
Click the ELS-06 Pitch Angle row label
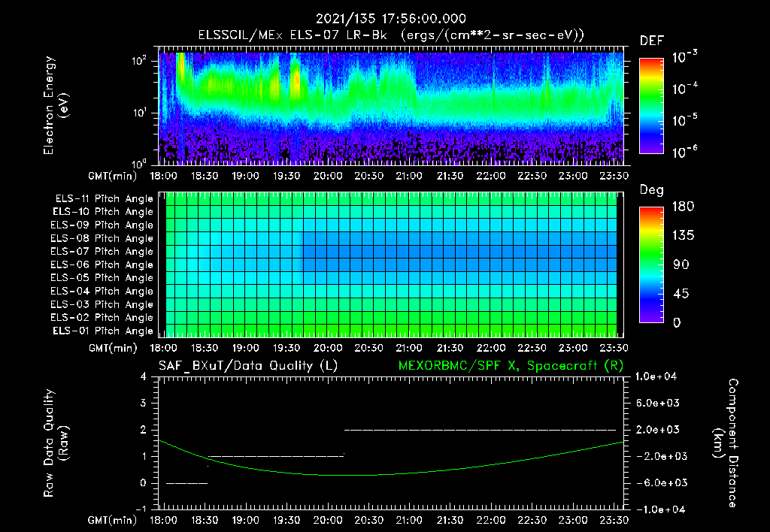click(x=102, y=264)
